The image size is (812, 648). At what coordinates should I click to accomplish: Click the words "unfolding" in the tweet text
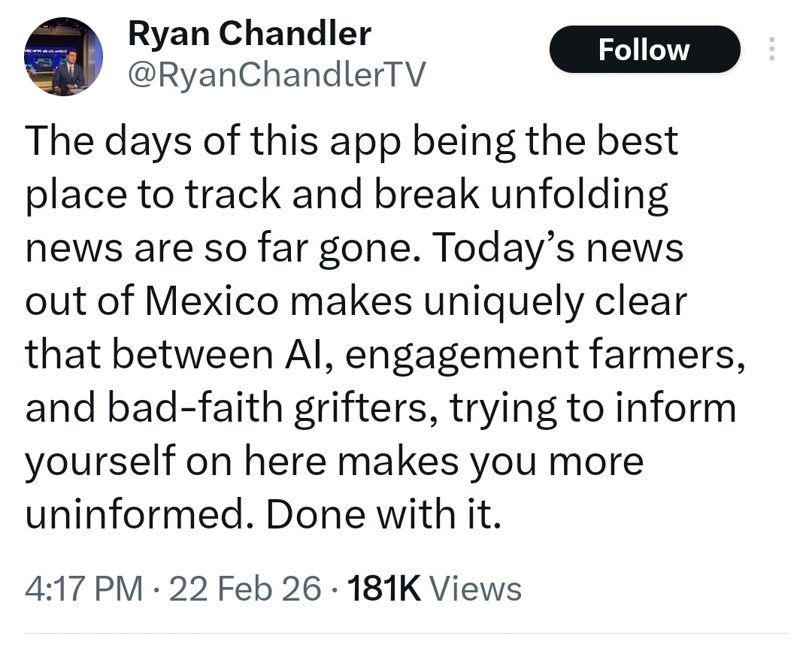[x=579, y=195]
